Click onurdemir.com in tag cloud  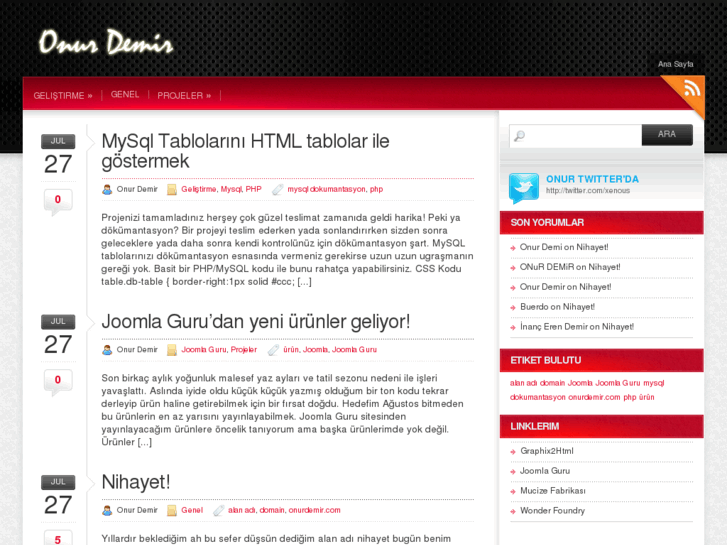(594, 397)
